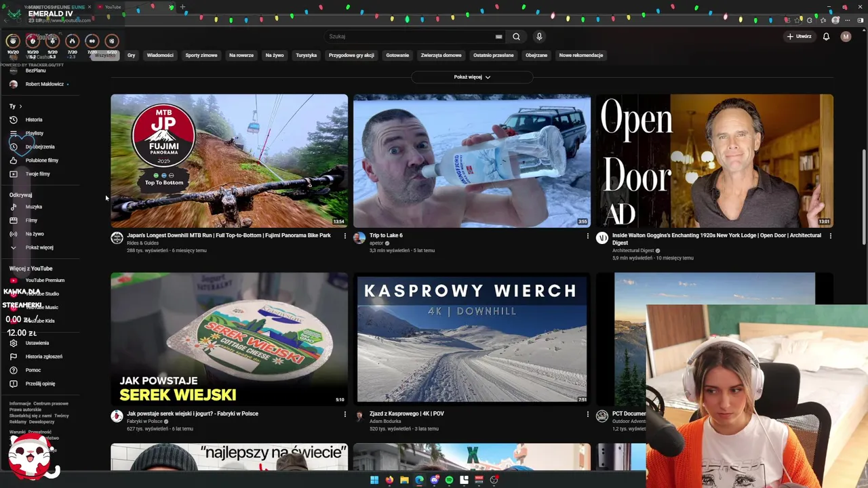868x488 pixels.
Task: Start voice search with the microphone icon
Action: tap(539, 37)
